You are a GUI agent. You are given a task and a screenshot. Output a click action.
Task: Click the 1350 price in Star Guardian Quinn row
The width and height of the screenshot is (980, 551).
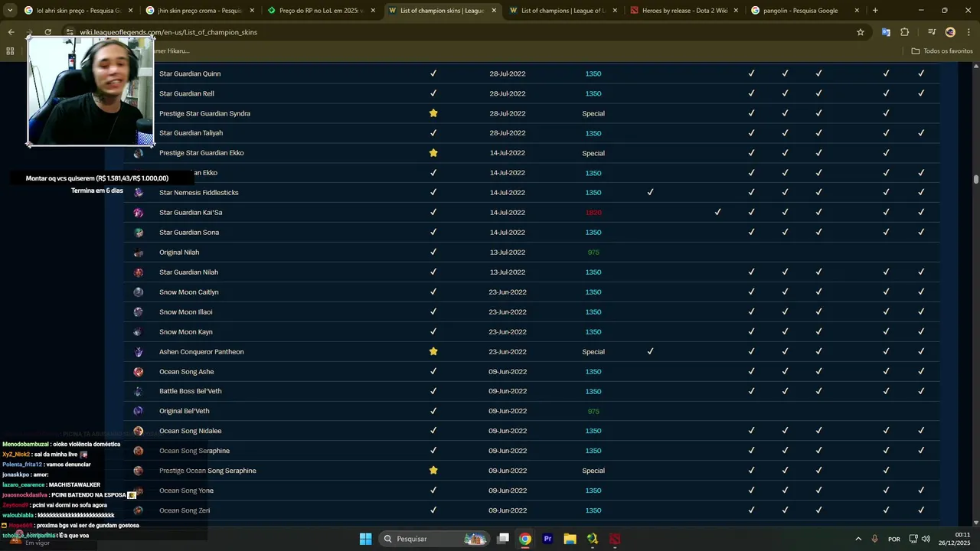click(x=593, y=73)
